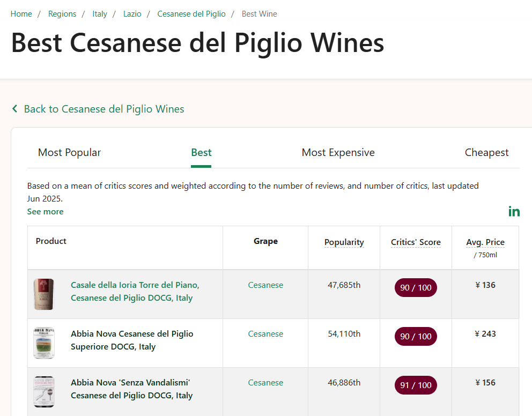Select the Best tab
Image resolution: width=532 pixels, height=416 pixels.
pos(201,153)
